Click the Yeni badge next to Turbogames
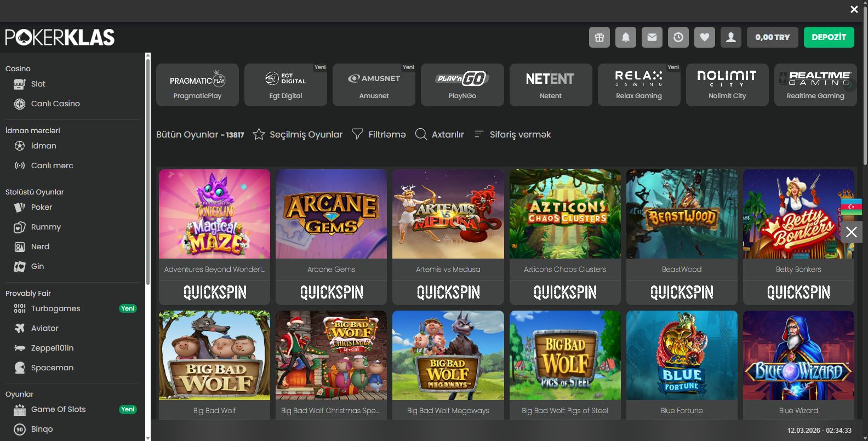Screen dimensions: 868x441 pyautogui.click(x=128, y=308)
